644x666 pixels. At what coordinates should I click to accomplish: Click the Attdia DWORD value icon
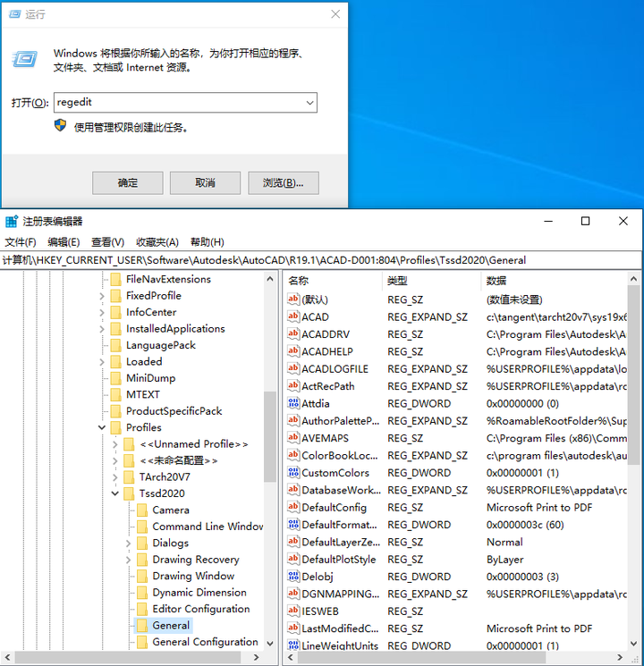click(292, 403)
